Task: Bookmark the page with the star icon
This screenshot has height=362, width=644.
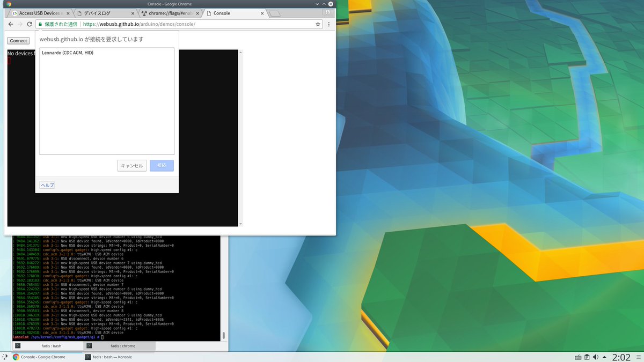Action: (318, 24)
